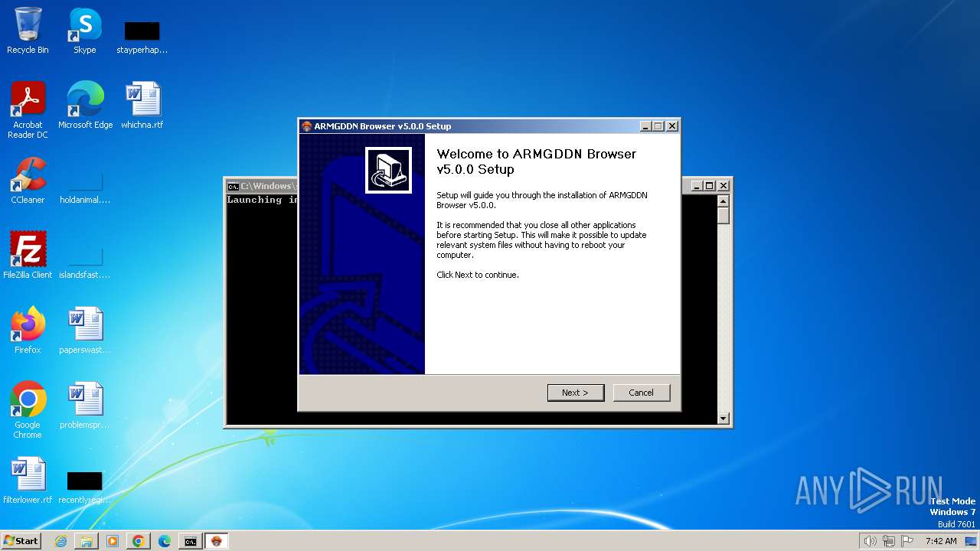Click the ARMGDDN setup title bar icon
The height and width of the screenshot is (551, 980).
307,126
